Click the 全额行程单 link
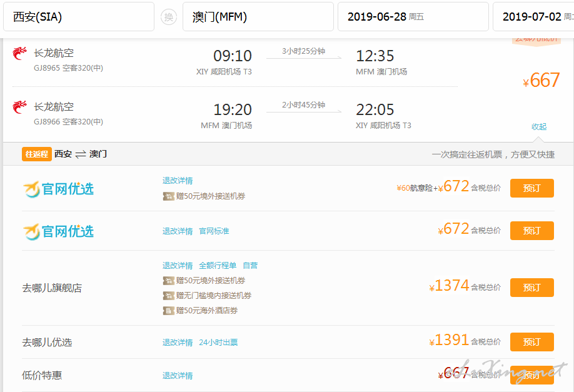 [218, 265]
